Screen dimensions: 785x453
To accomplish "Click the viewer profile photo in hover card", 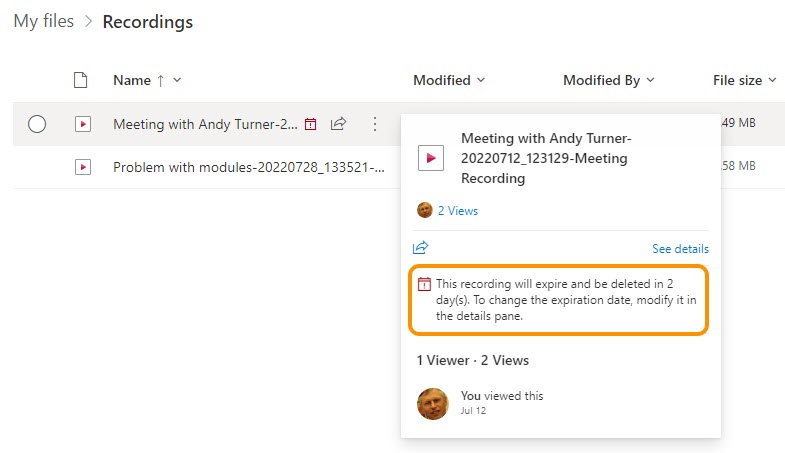I will 433,403.
